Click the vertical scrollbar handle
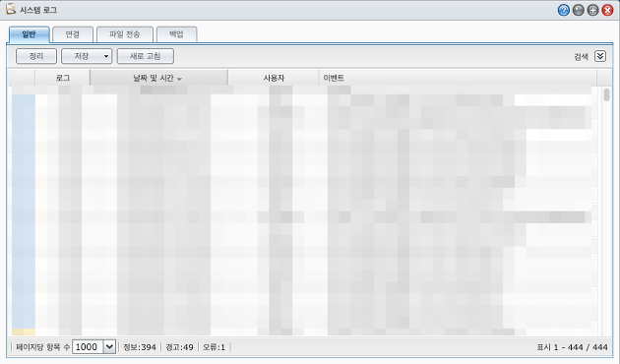 [x=606, y=94]
